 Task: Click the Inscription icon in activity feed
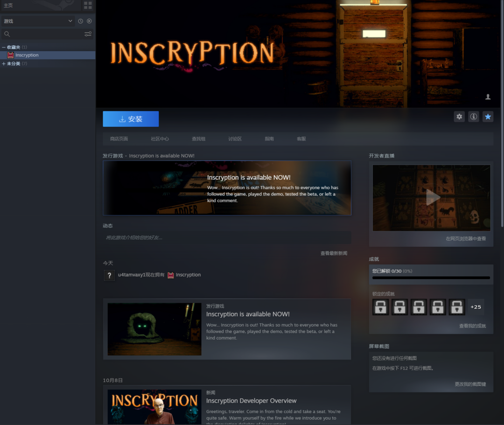pyautogui.click(x=171, y=275)
